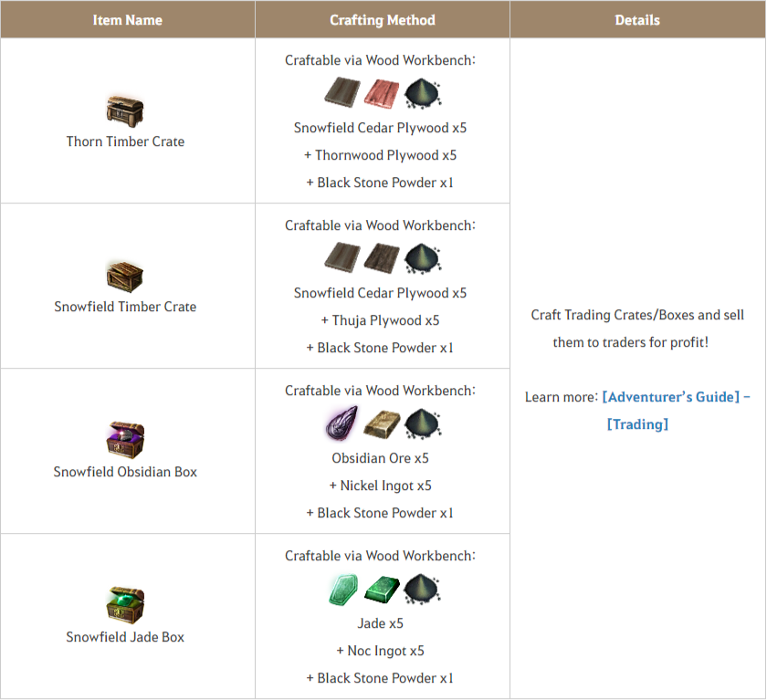Image resolution: width=767 pixels, height=700 pixels.
Task: Click the Obsidian Ore icon
Action: (341, 423)
